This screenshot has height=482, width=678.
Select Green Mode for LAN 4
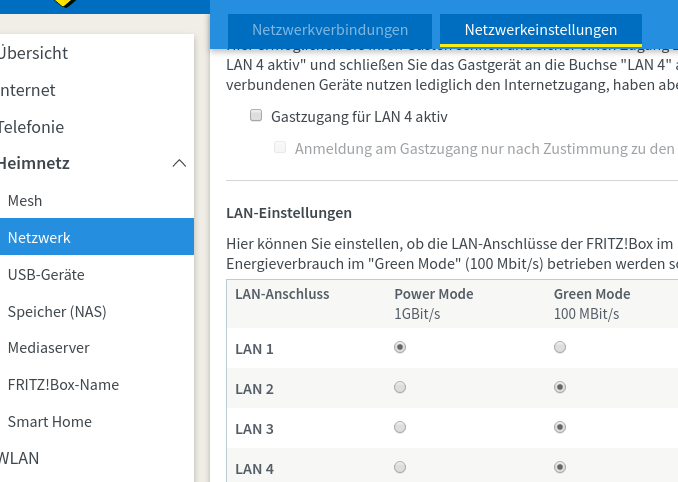click(x=560, y=467)
